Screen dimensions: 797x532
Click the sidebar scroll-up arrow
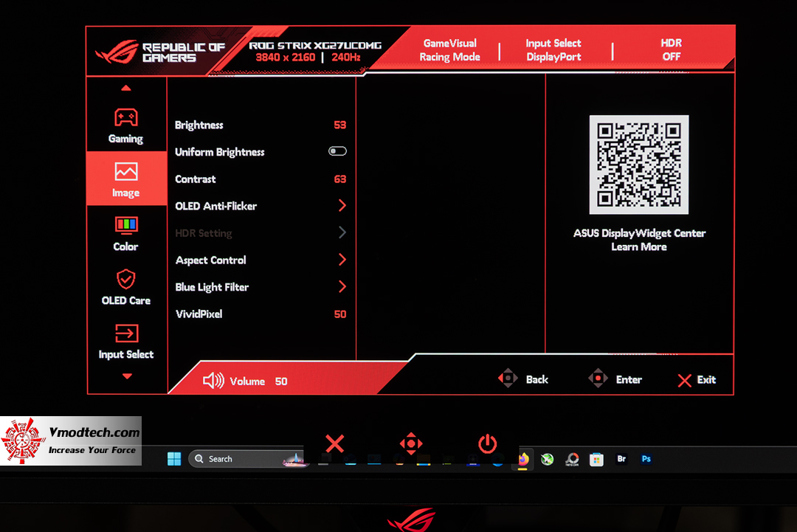pos(126,88)
